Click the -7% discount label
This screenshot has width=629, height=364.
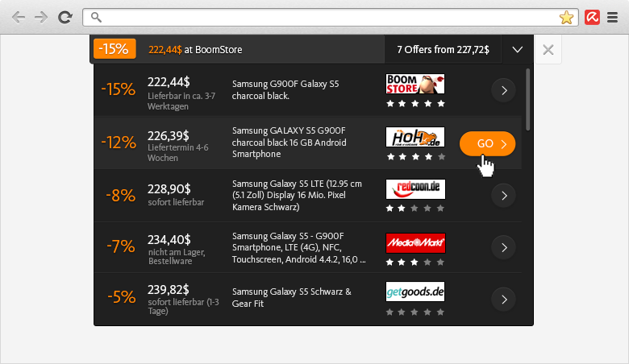pos(120,246)
